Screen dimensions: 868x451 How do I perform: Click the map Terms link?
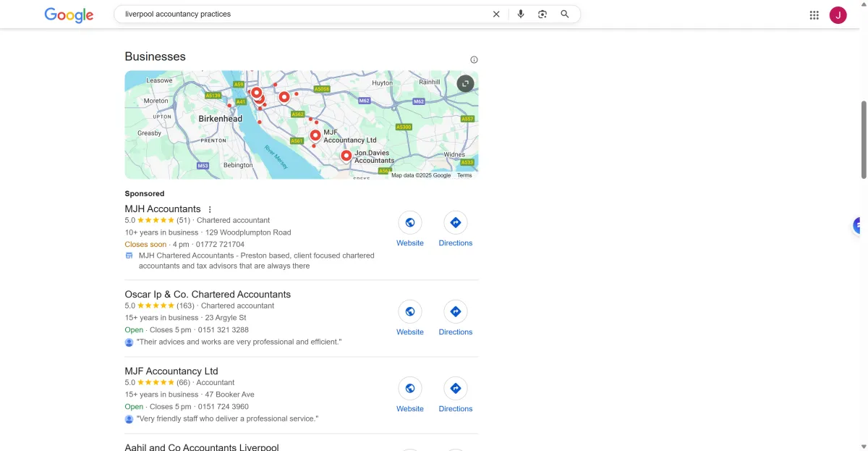click(x=464, y=175)
